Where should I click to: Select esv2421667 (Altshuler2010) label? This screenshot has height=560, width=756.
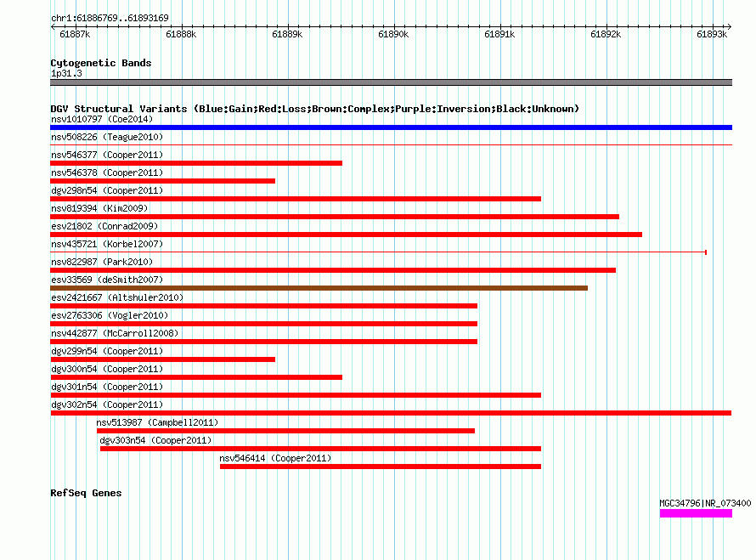coord(117,297)
